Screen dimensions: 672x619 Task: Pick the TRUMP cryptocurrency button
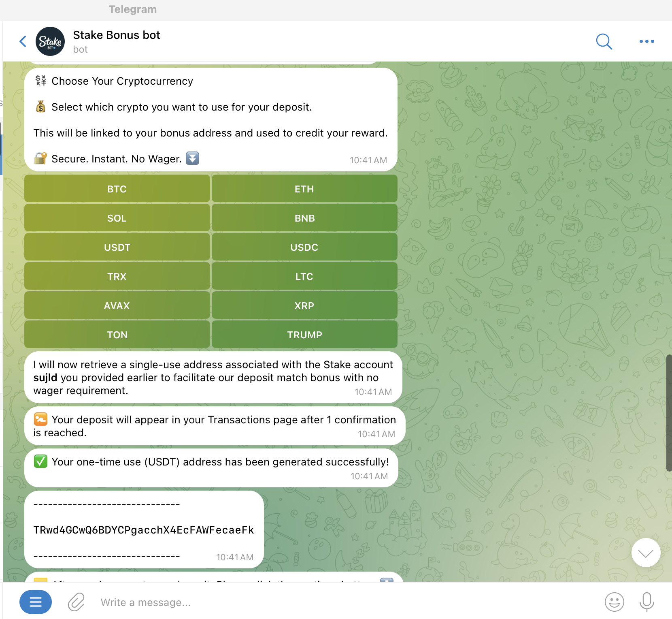[304, 335]
